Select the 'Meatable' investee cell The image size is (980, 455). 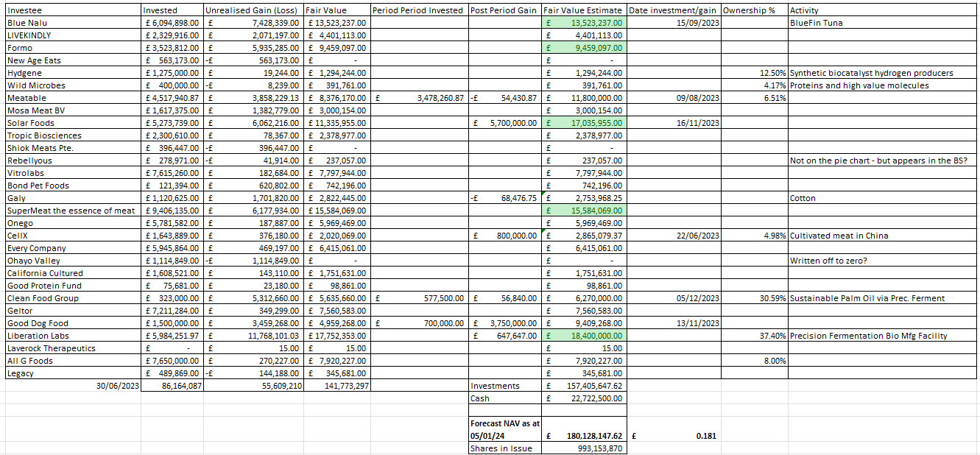pyautogui.click(x=73, y=98)
